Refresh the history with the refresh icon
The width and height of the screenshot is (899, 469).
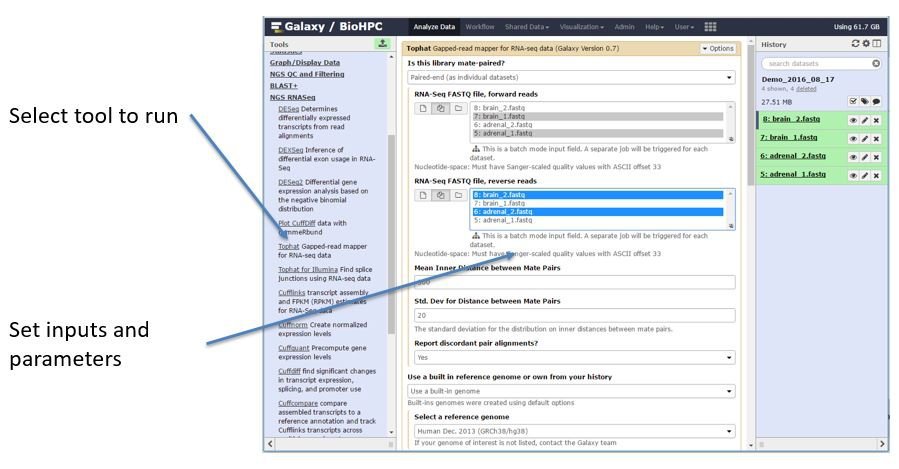855,44
